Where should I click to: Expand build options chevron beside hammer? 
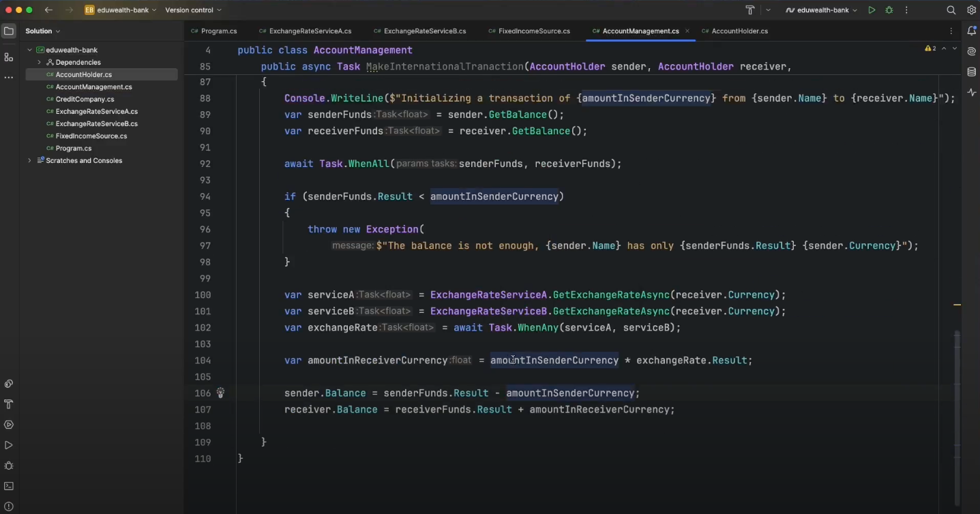tap(768, 10)
